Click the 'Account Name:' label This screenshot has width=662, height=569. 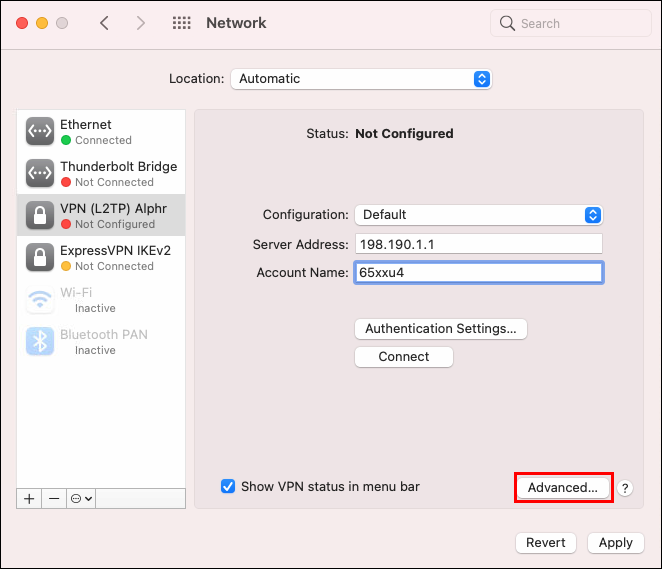pyautogui.click(x=302, y=273)
